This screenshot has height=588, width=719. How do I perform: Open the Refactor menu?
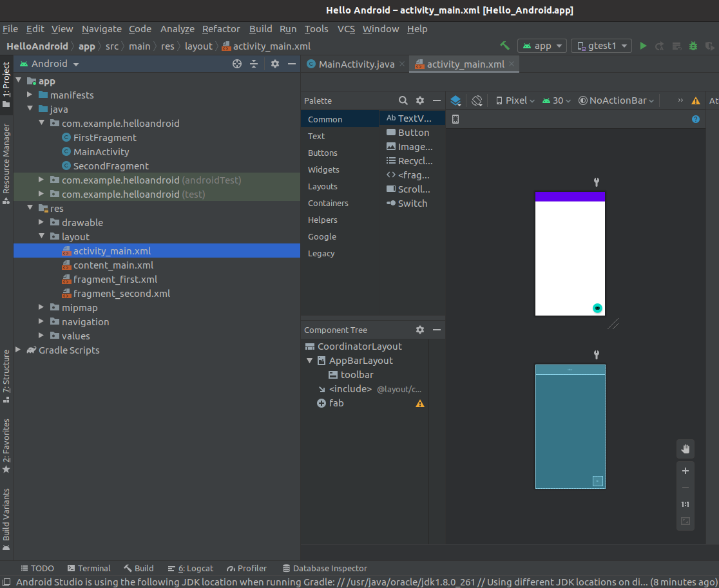pyautogui.click(x=221, y=29)
